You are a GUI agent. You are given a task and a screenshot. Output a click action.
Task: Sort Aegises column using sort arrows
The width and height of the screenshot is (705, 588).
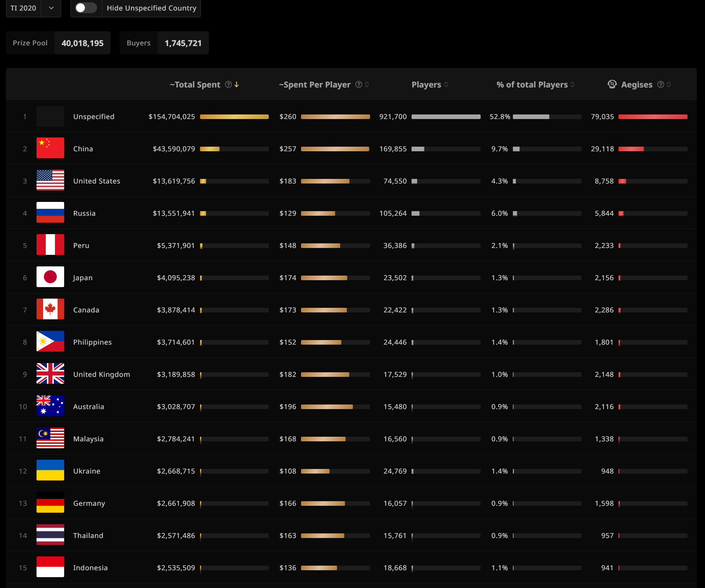click(669, 85)
